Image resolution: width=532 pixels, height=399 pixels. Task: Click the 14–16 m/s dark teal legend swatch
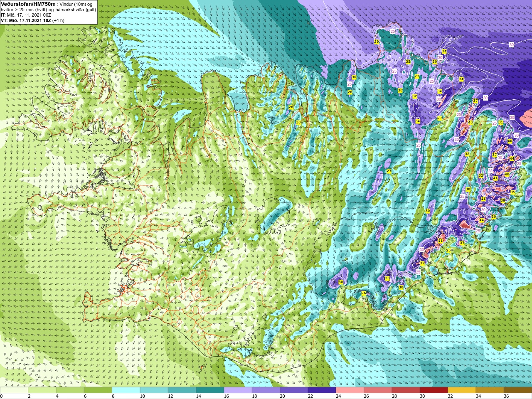point(210,390)
